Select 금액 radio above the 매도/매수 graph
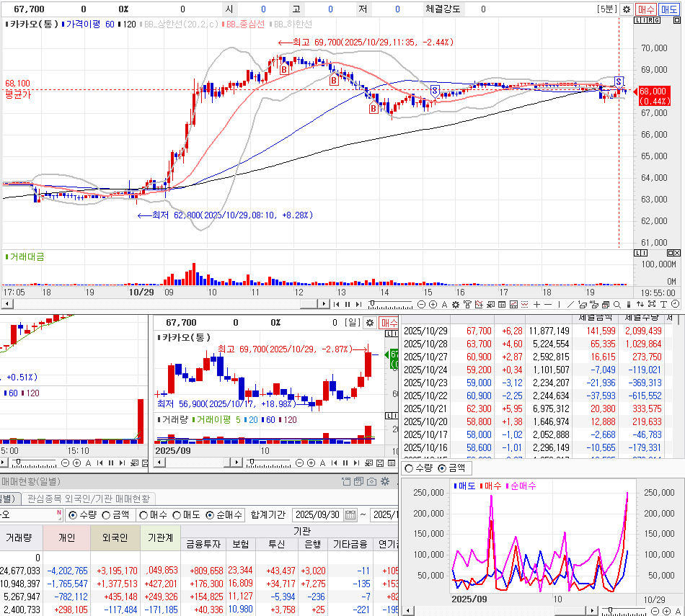 pos(442,468)
